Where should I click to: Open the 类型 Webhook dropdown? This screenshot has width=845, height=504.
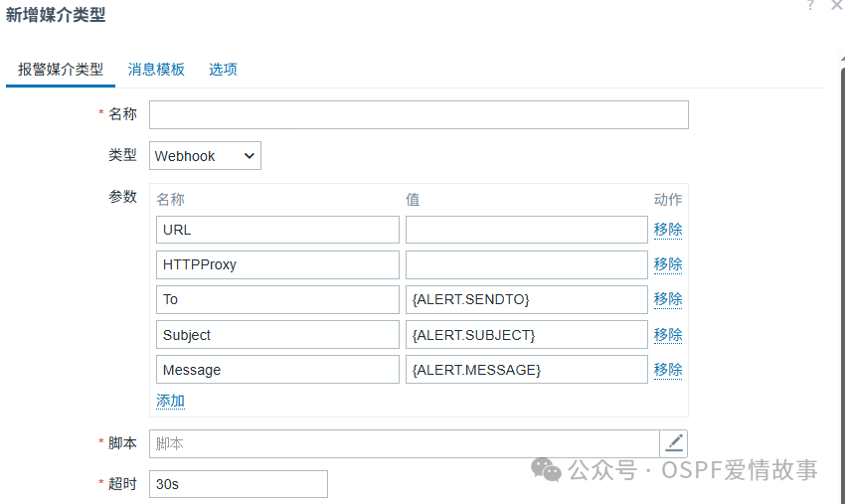click(x=205, y=156)
